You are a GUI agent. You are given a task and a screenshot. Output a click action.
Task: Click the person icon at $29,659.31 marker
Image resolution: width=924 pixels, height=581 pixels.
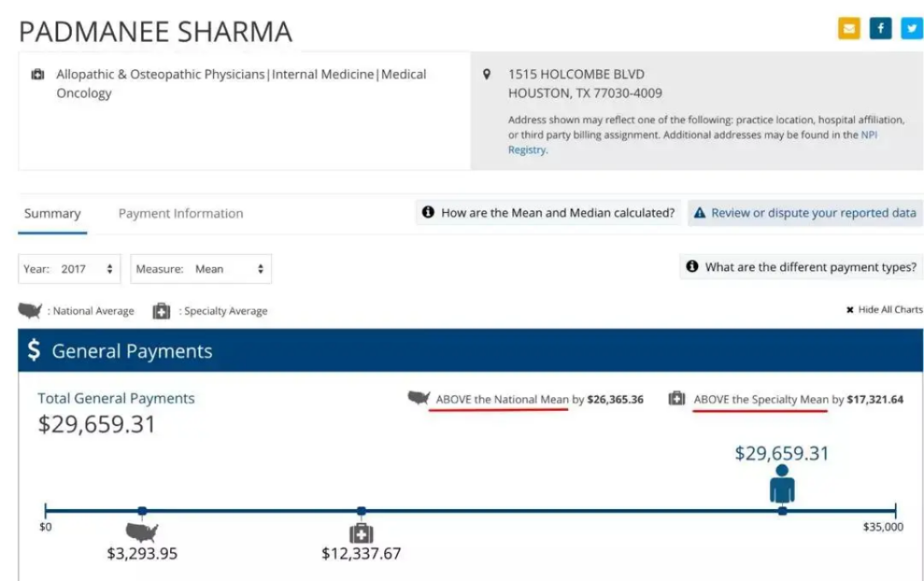click(x=782, y=483)
